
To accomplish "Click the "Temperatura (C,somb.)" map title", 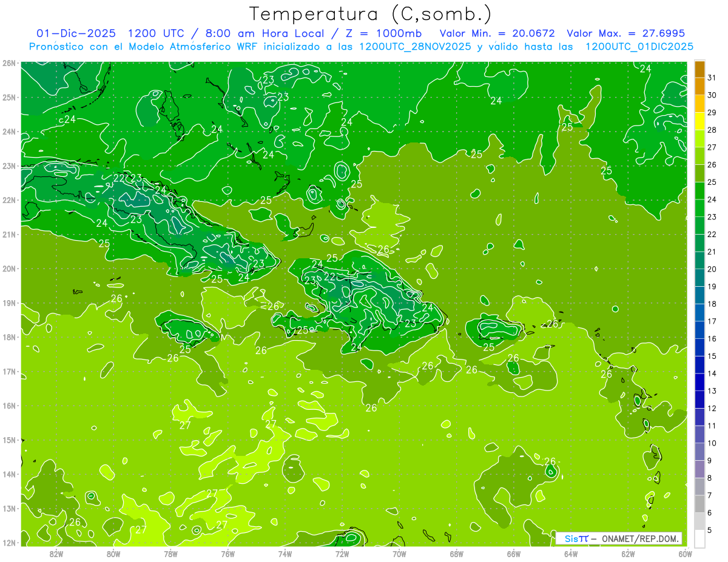I will 371,14.
